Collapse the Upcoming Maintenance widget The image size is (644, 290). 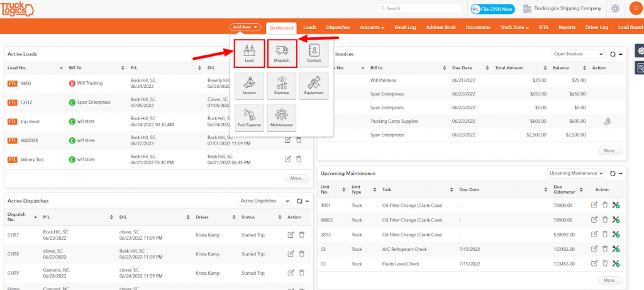click(621, 174)
